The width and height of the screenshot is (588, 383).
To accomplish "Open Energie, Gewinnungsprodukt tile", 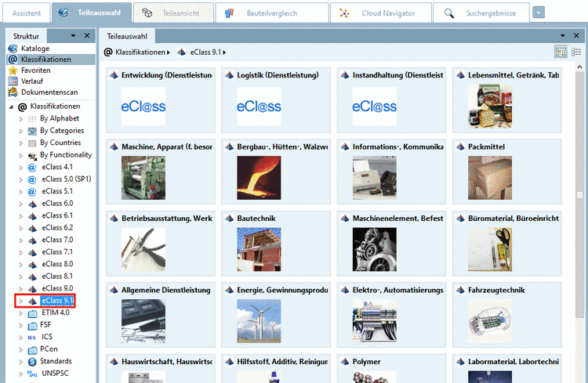I will [x=276, y=315].
